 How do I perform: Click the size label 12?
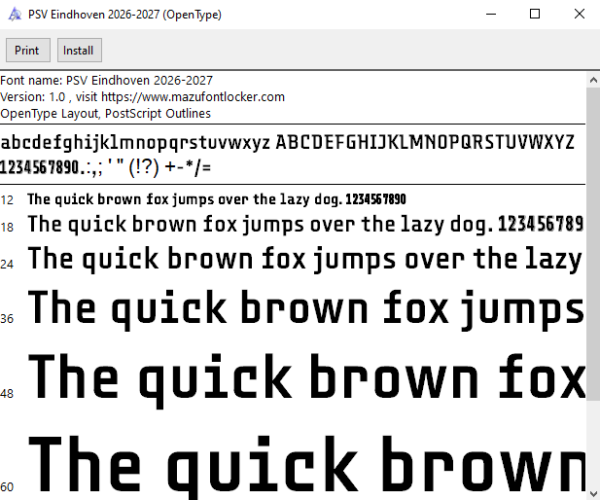coord(7,200)
